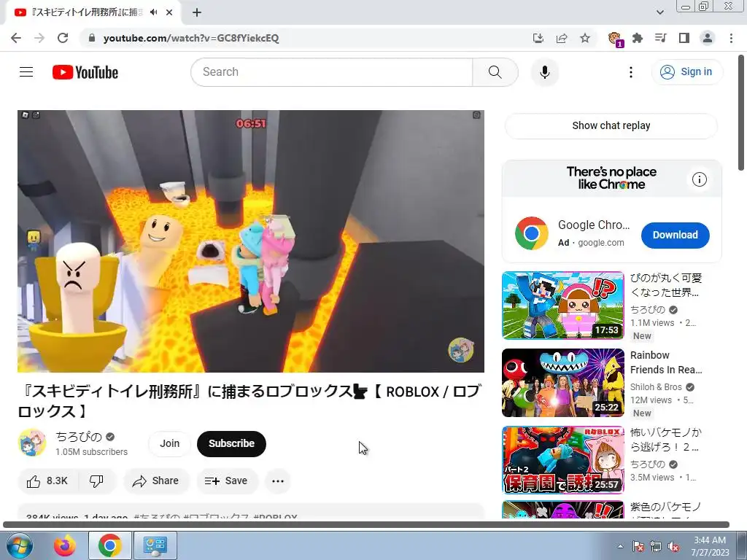
Task: Open the 17:53 video thumbnail
Action: pyautogui.click(x=562, y=306)
